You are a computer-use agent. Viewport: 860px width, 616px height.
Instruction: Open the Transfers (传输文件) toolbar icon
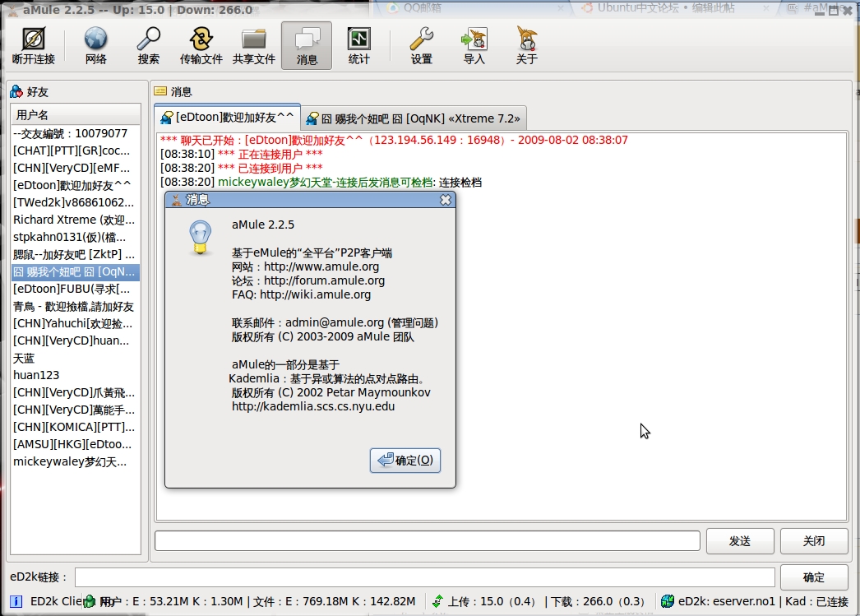tap(201, 45)
